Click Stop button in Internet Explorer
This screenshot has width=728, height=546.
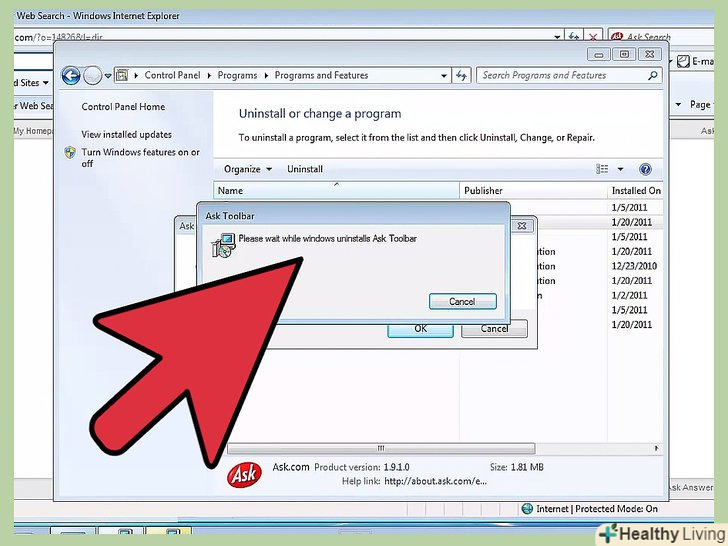593,36
